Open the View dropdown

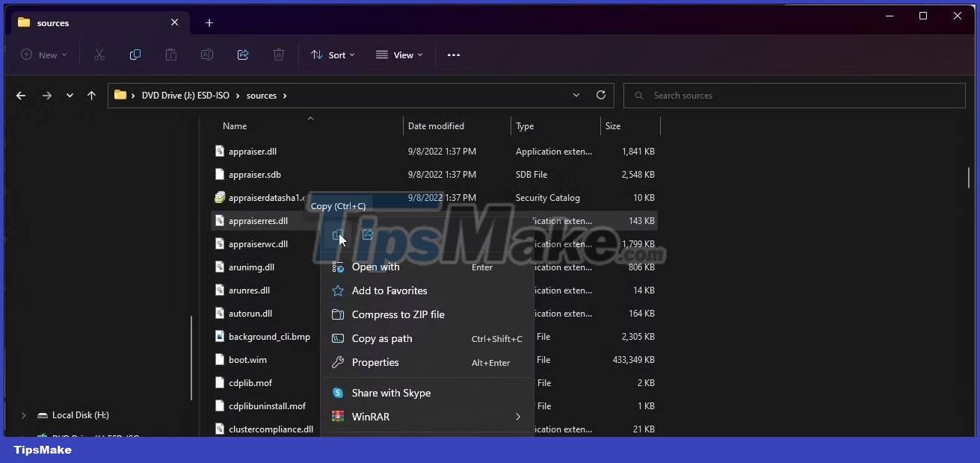point(400,55)
